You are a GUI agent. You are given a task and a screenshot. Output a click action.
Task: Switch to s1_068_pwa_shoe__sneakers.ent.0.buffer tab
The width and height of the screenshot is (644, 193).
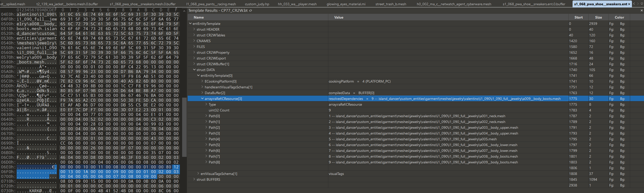[534, 4]
